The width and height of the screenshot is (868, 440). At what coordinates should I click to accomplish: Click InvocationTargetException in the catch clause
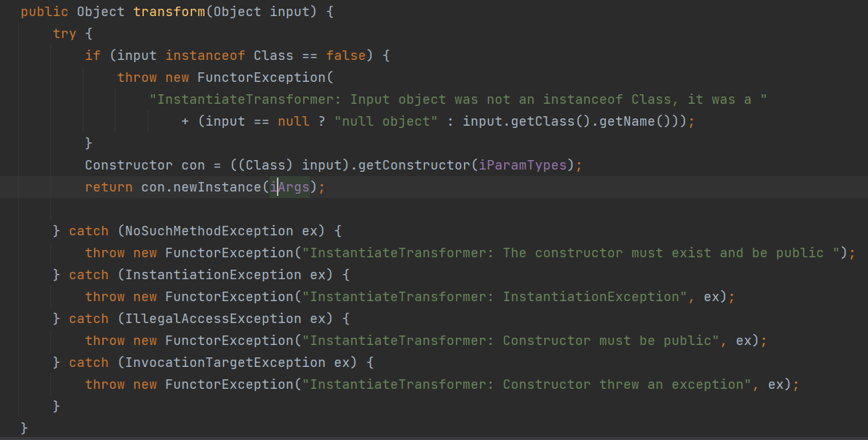coord(225,363)
